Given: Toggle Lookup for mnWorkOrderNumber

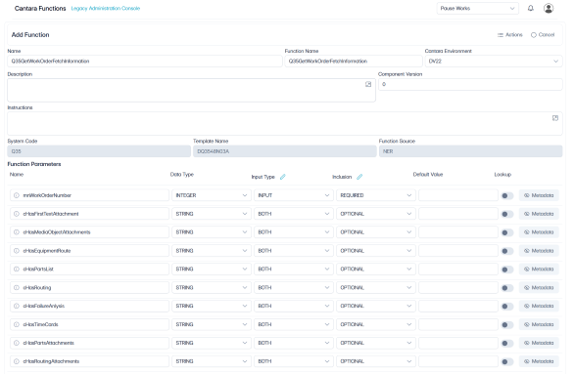Looking at the screenshot, I should pyautogui.click(x=507, y=195).
